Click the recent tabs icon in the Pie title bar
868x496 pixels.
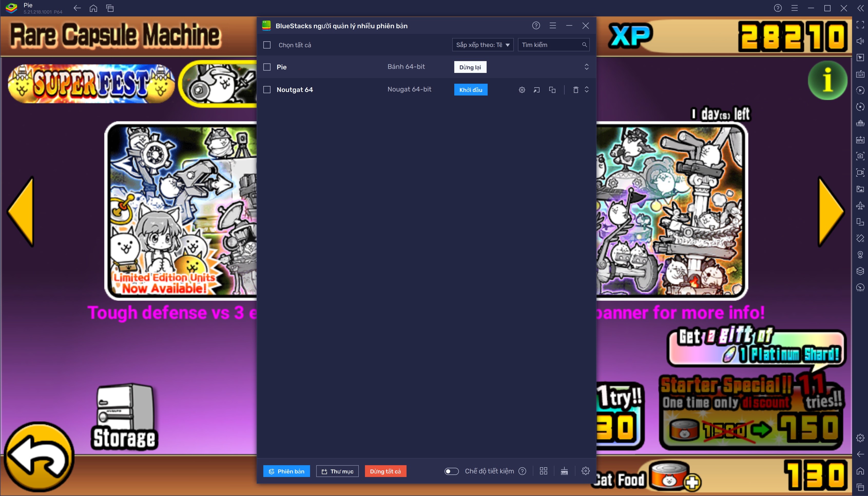[110, 8]
